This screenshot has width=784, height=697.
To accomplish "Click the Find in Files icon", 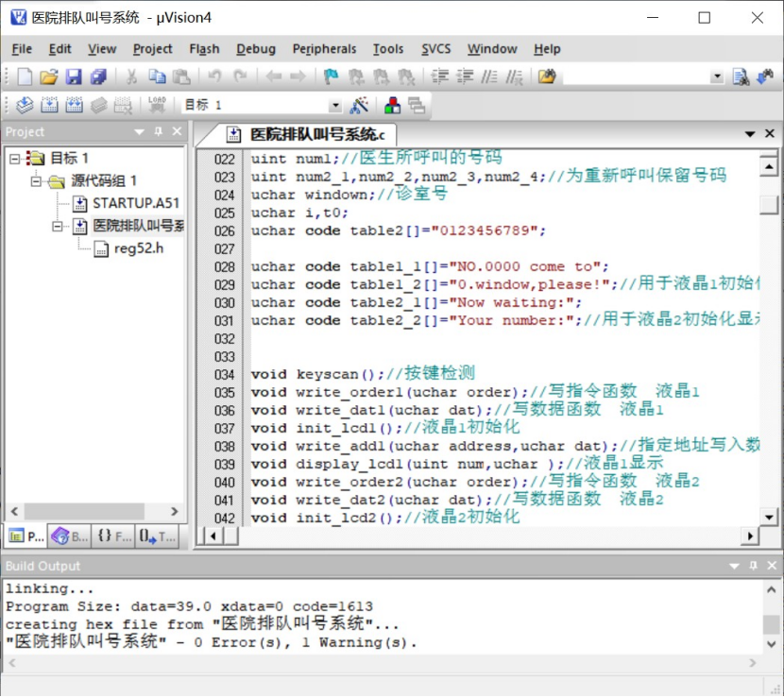I will [547, 76].
